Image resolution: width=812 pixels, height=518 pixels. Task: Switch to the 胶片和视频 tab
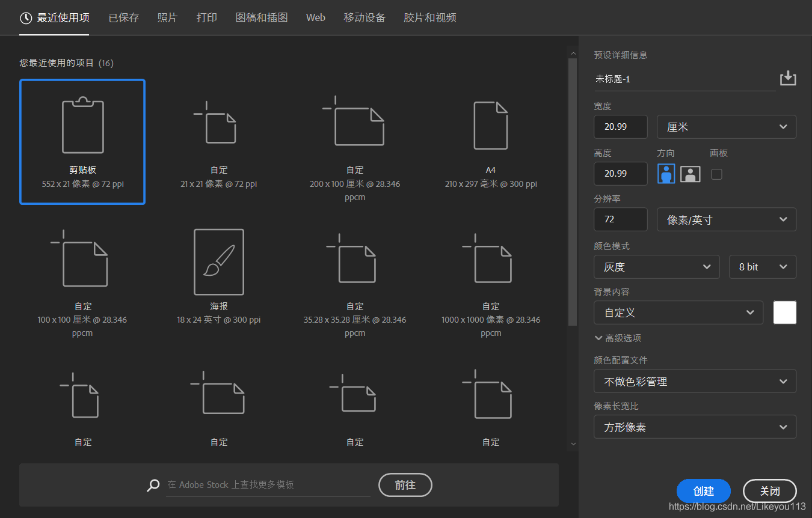click(430, 18)
